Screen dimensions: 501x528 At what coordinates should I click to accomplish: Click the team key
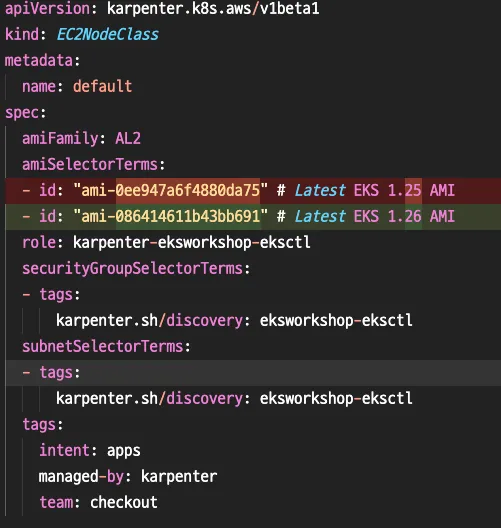(x=56, y=502)
